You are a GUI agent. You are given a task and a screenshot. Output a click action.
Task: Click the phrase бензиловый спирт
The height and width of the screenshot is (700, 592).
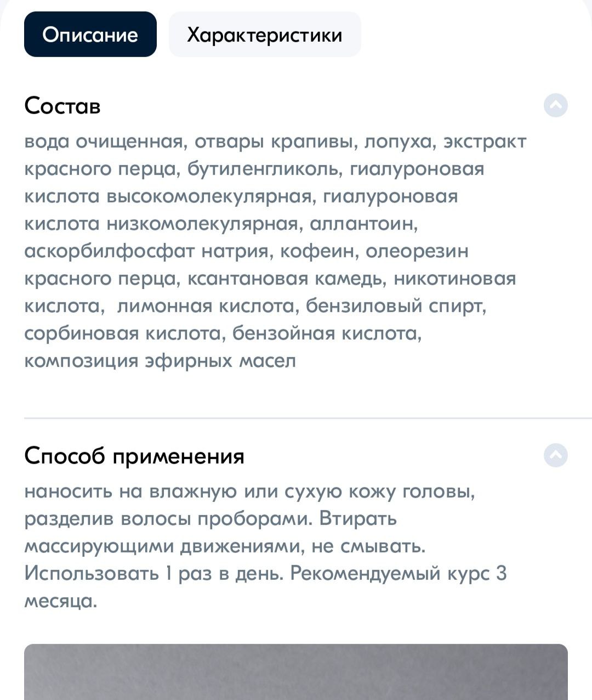[396, 306]
